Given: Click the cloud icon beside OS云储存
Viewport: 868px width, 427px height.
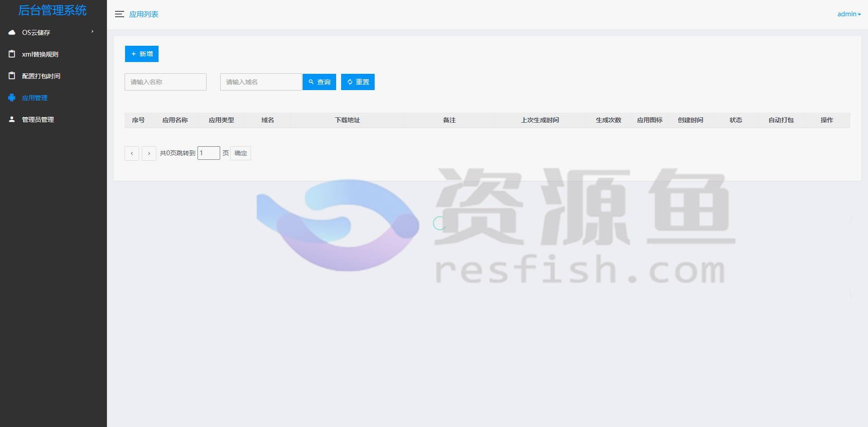Looking at the screenshot, I should (x=12, y=32).
